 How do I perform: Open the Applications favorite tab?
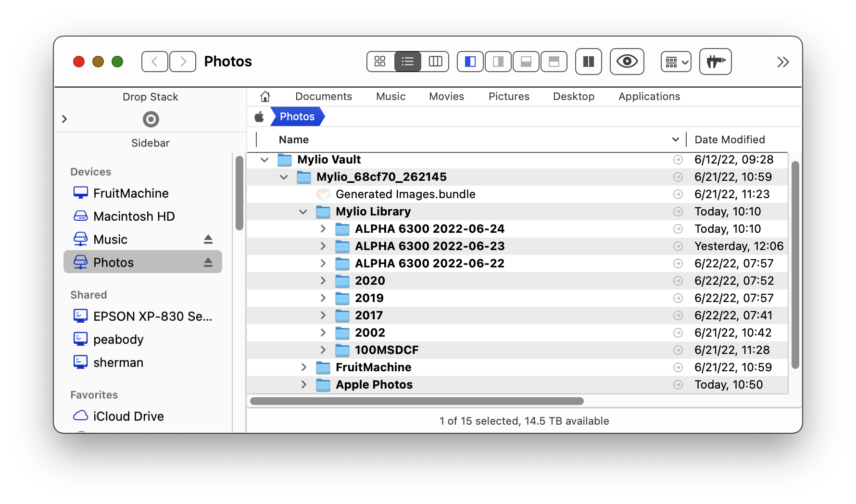(x=649, y=97)
